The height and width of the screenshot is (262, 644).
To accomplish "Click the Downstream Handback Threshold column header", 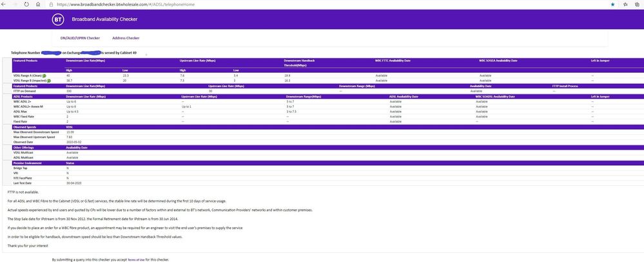I will 299,63.
